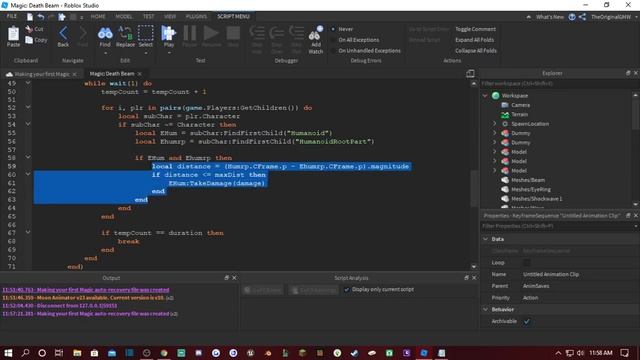Open the Making your first Magic tab

click(42, 74)
